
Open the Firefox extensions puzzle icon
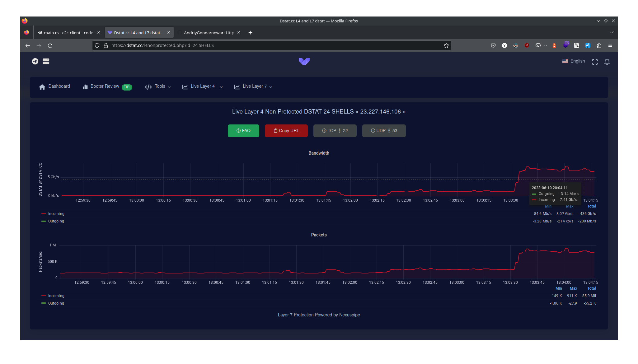coord(599,45)
